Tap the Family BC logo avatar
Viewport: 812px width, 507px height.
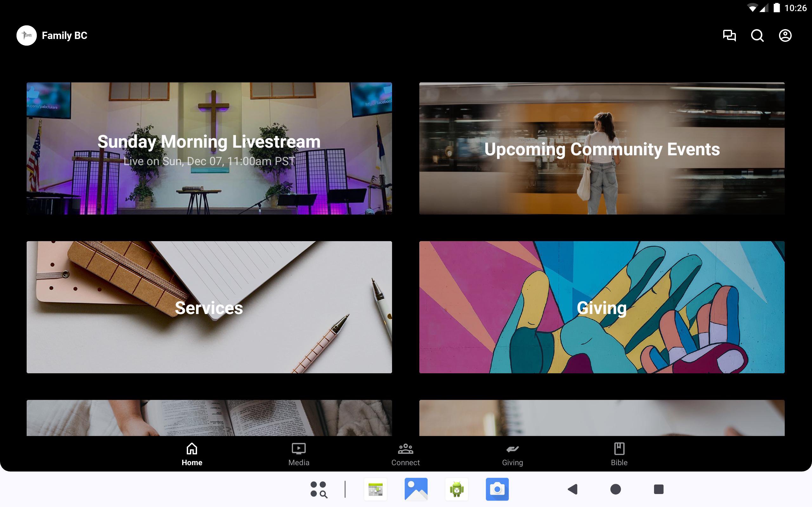27,35
